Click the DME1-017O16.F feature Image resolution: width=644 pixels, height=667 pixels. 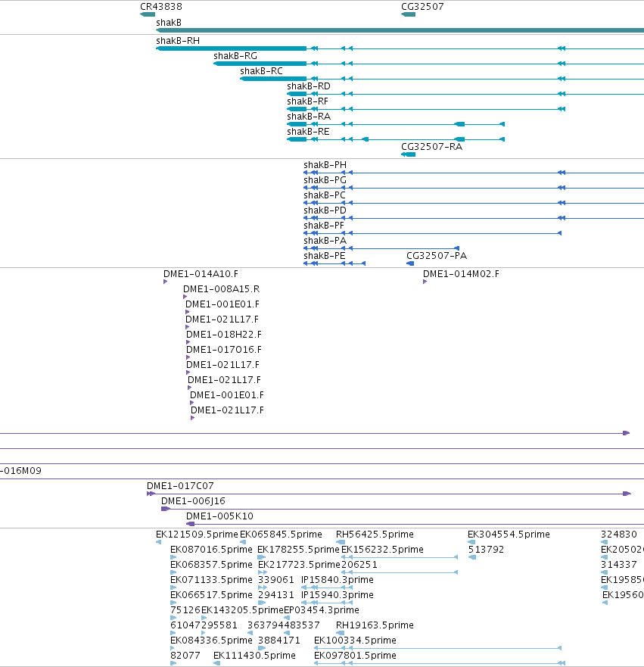coord(188,357)
